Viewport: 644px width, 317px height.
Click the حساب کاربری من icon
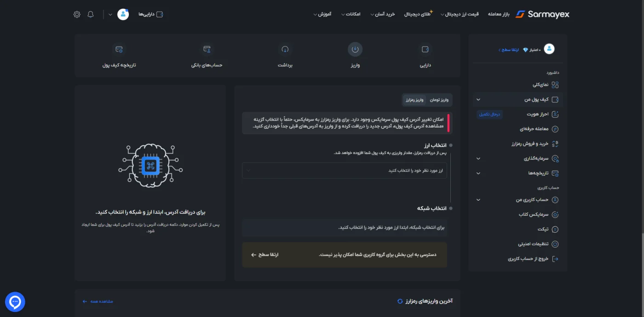tap(555, 200)
